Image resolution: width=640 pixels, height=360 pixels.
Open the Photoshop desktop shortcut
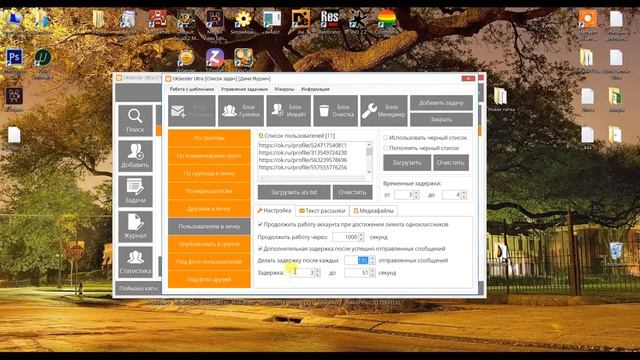point(14,58)
